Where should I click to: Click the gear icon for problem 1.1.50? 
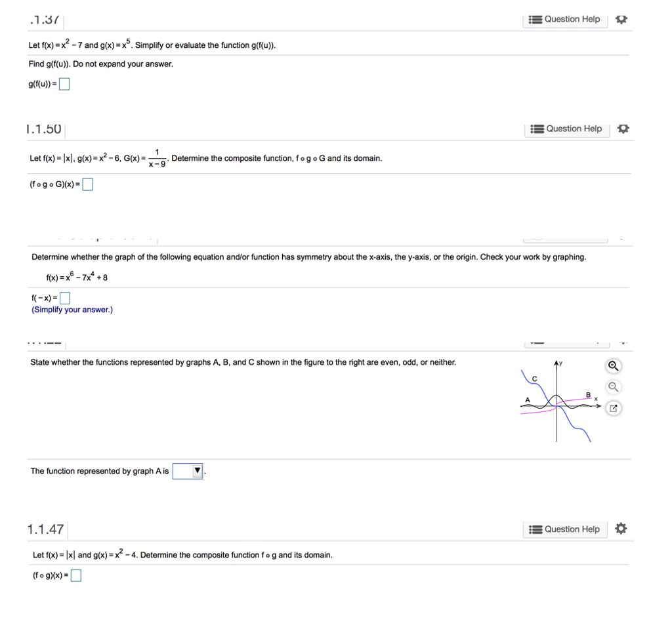click(622, 129)
